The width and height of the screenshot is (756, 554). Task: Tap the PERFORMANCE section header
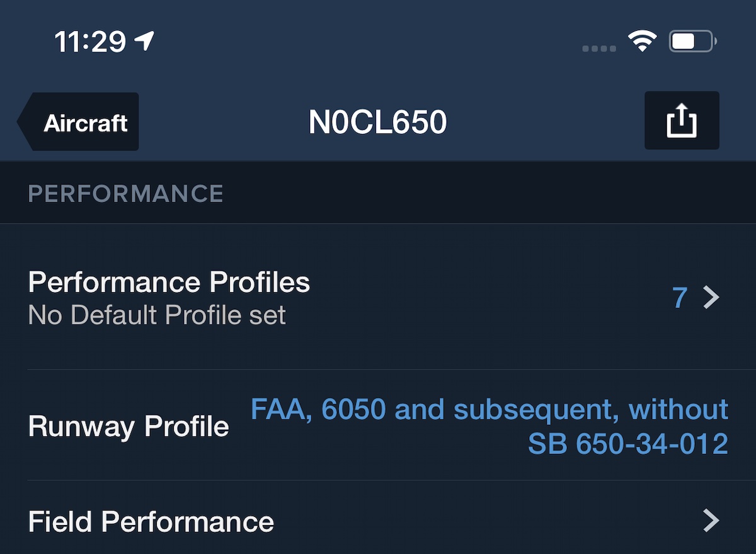[126, 193]
